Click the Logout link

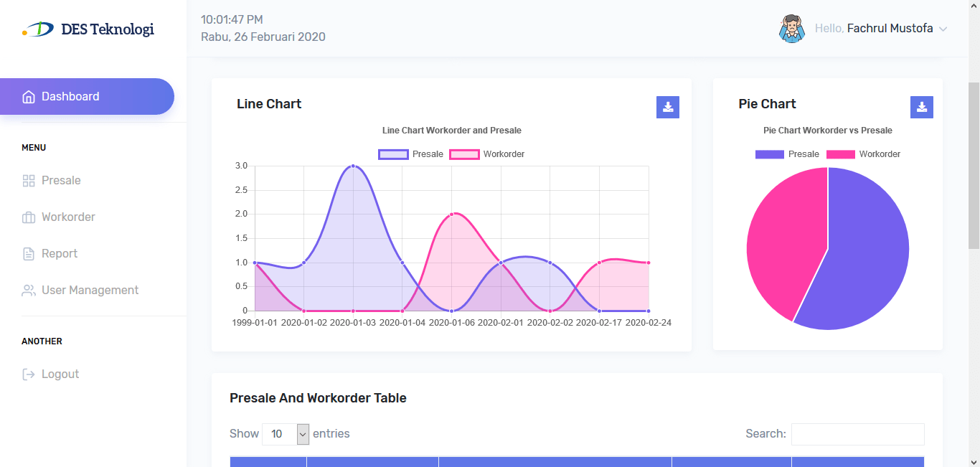point(60,374)
